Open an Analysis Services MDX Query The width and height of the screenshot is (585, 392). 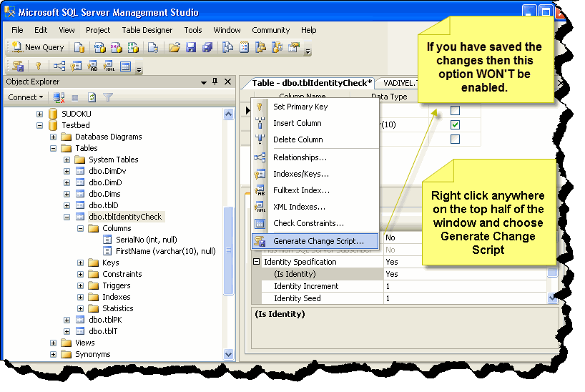[x=99, y=47]
